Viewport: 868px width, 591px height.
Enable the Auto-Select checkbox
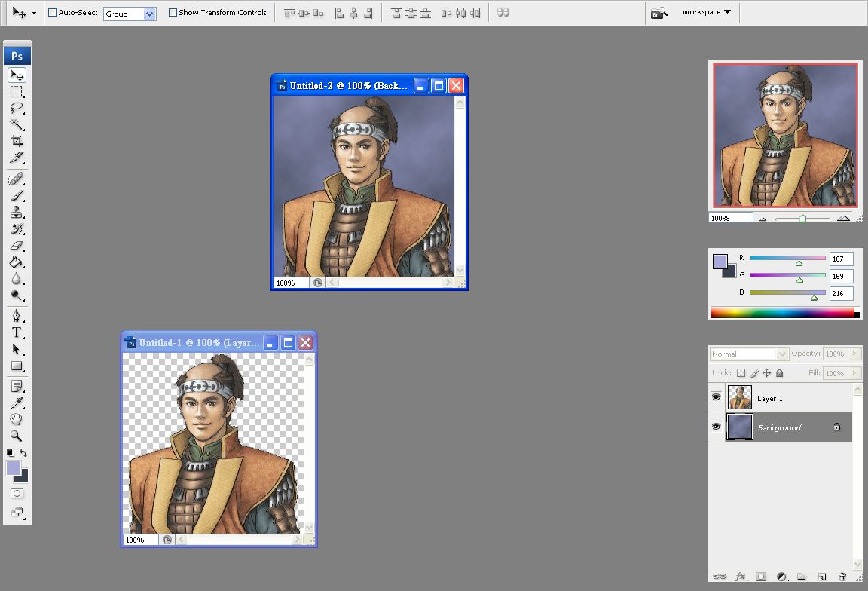(x=53, y=12)
